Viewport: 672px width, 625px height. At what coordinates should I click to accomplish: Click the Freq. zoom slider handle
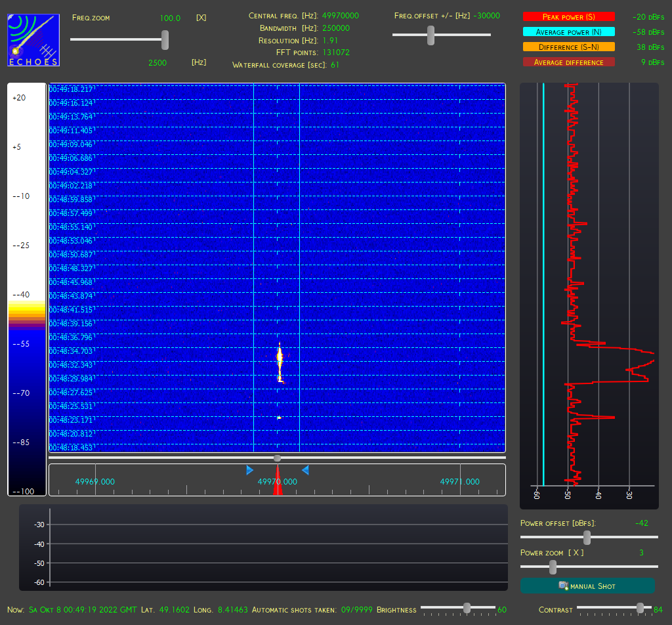pos(165,40)
